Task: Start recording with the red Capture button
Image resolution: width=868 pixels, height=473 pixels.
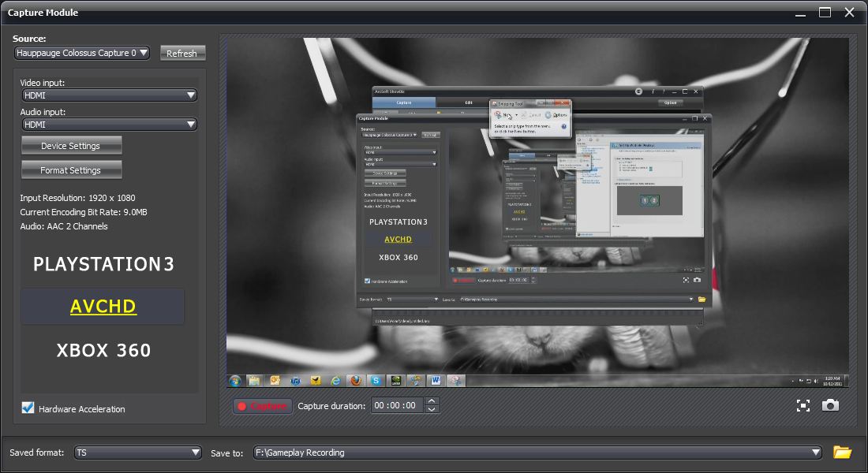Action: (263, 406)
